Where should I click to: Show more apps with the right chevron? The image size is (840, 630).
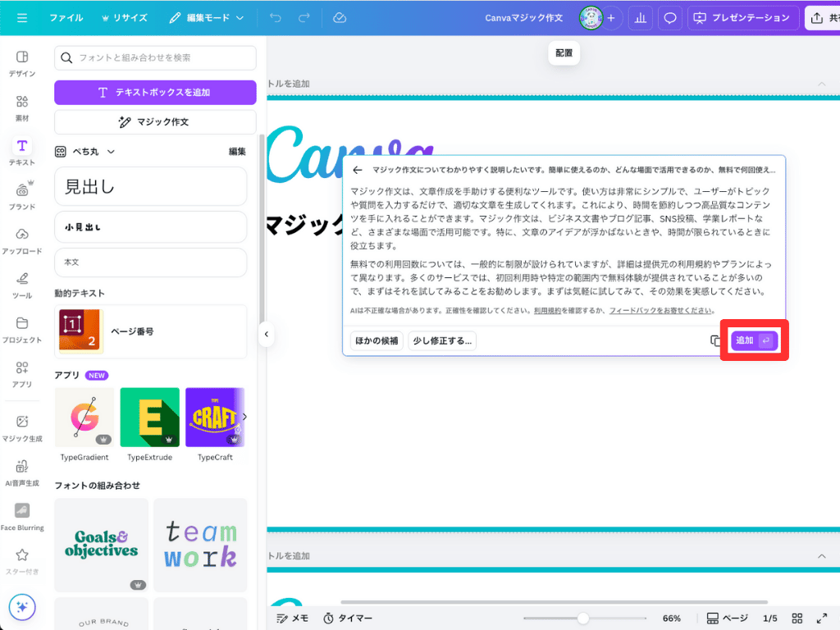pos(244,417)
